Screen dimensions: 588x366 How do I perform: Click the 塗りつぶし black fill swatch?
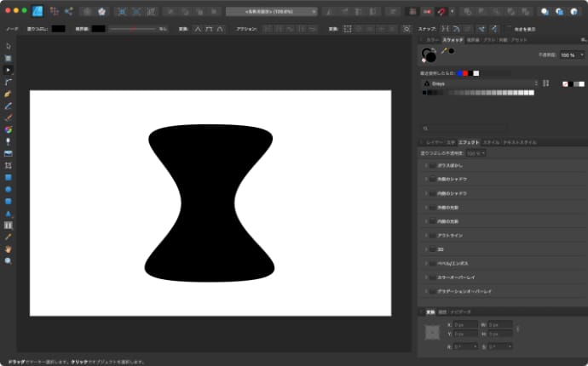click(x=58, y=28)
